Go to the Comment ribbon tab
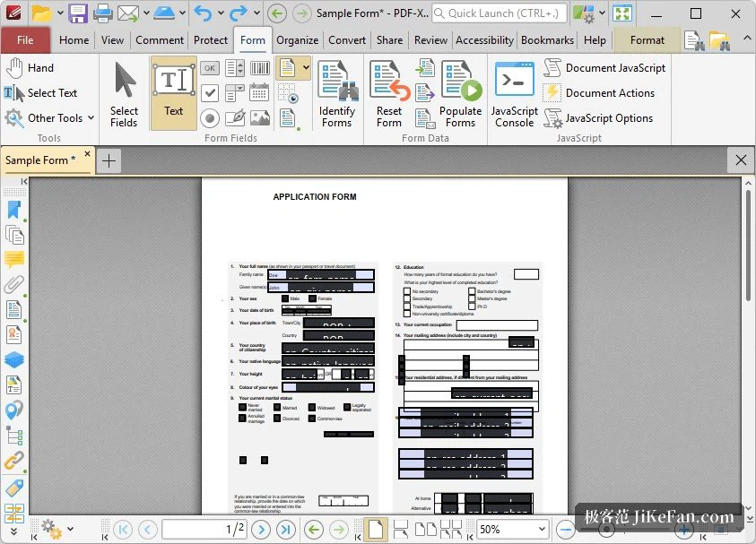 160,40
